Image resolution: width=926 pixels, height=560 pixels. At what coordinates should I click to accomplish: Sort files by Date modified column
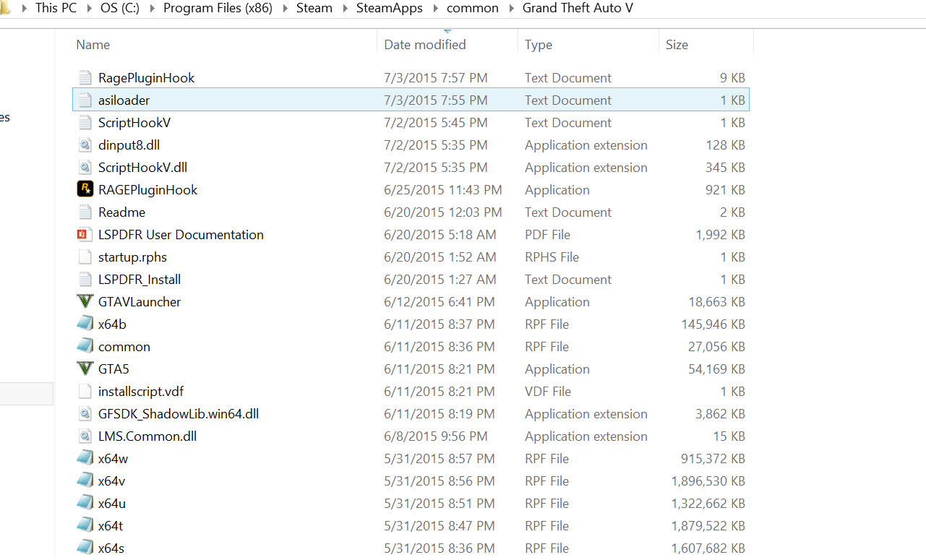[425, 45]
